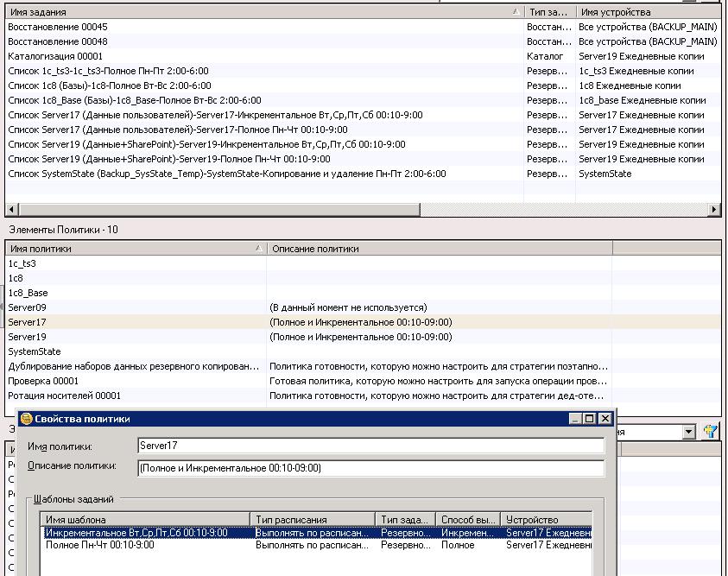Select Server17 Инкрементальное job in the job list
The width and height of the screenshot is (728, 576).
[x=215, y=115]
